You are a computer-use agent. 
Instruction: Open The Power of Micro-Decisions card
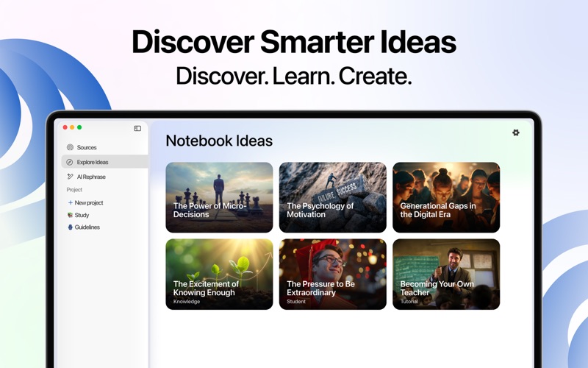point(219,197)
